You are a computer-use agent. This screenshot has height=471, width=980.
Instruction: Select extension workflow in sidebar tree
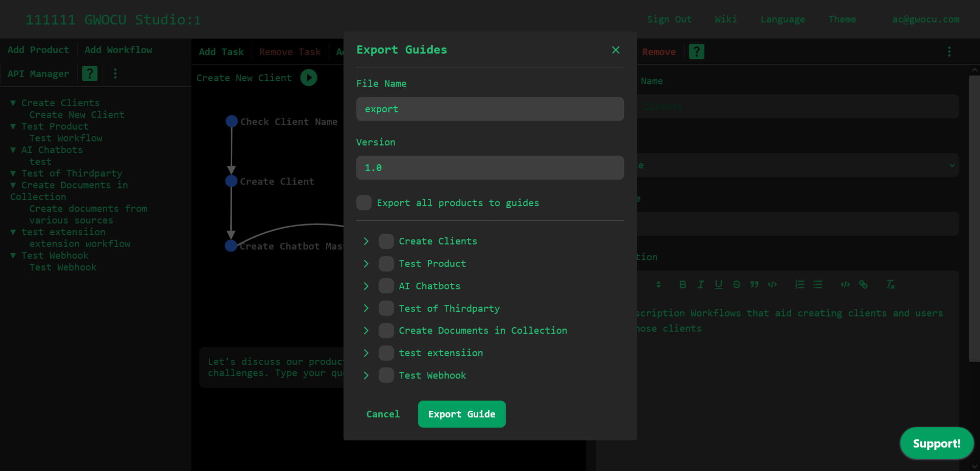coord(80,244)
